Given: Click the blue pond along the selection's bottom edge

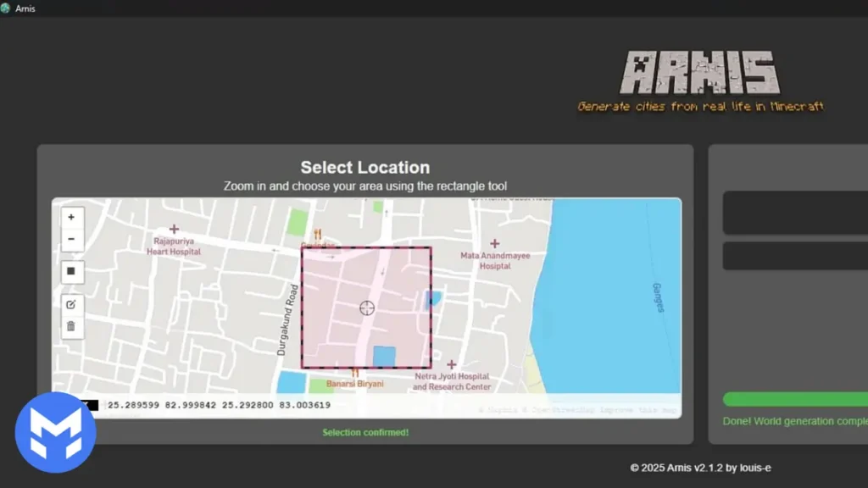Looking at the screenshot, I should pos(384,357).
